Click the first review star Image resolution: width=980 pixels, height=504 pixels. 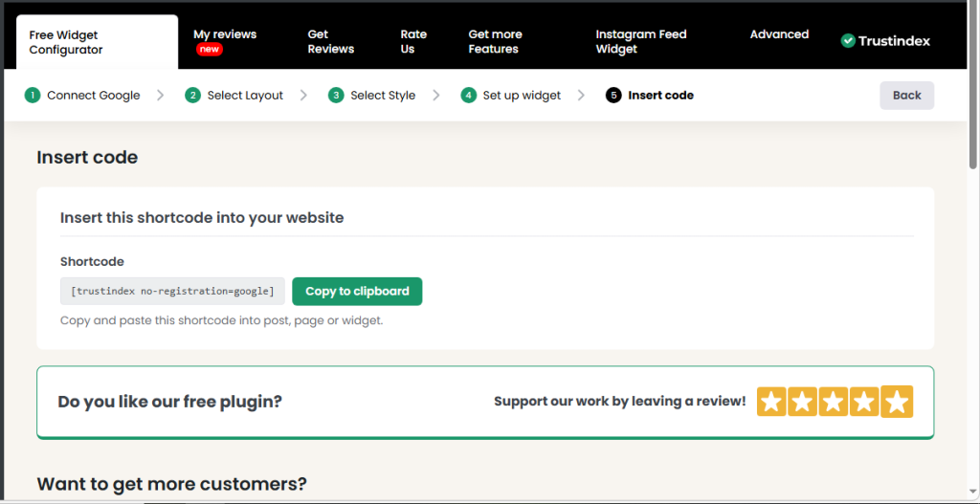point(771,402)
